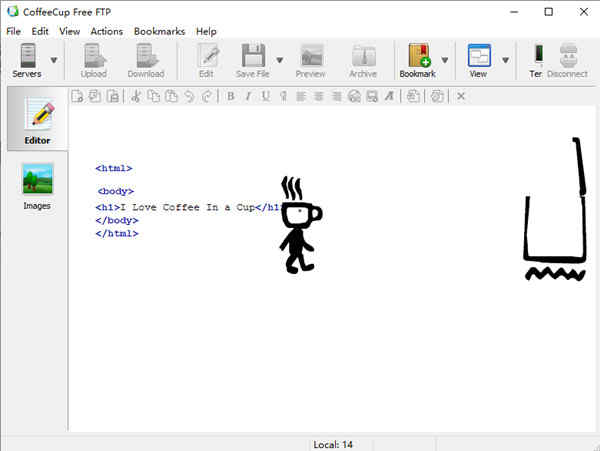Toggle Bold formatting

tap(231, 96)
